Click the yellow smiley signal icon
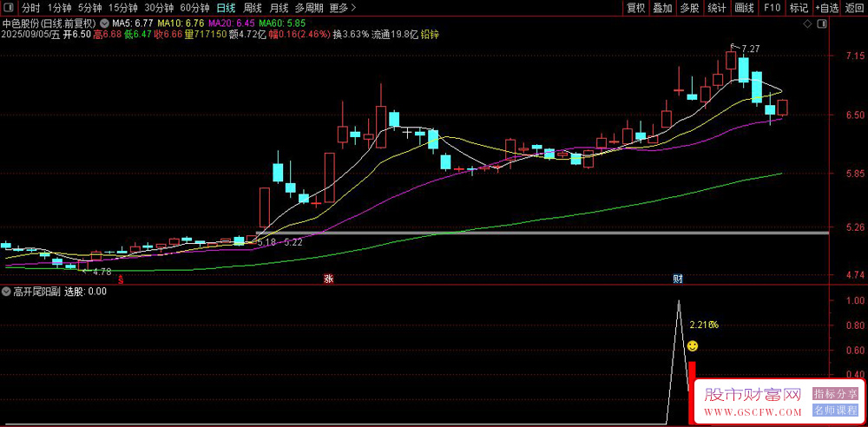Viewport: 868px width, 427px height. [x=693, y=346]
